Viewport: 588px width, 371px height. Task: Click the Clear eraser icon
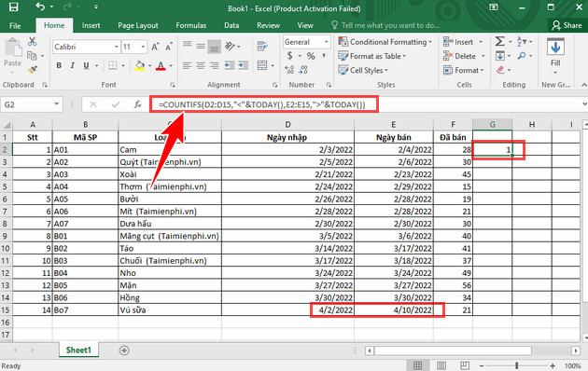coord(500,70)
